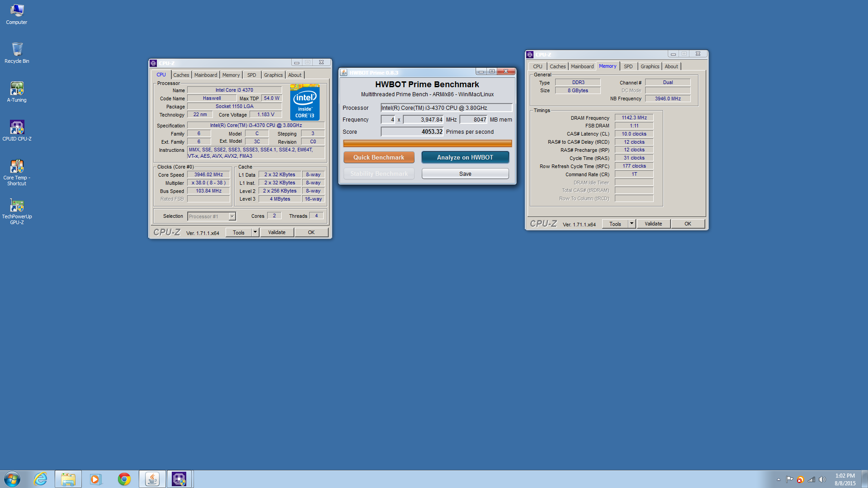The image size is (868, 488).
Task: Open the Core Temp shortcut icon
Action: (17, 172)
